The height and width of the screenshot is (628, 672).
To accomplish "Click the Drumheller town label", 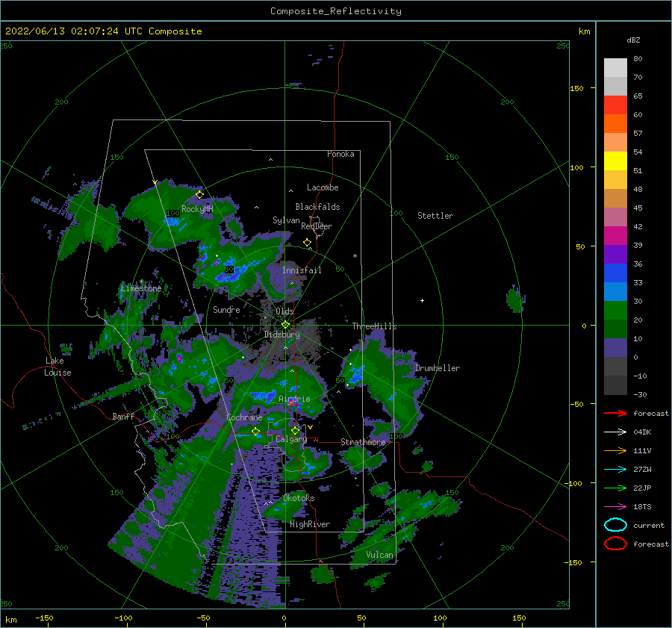I will tap(438, 368).
